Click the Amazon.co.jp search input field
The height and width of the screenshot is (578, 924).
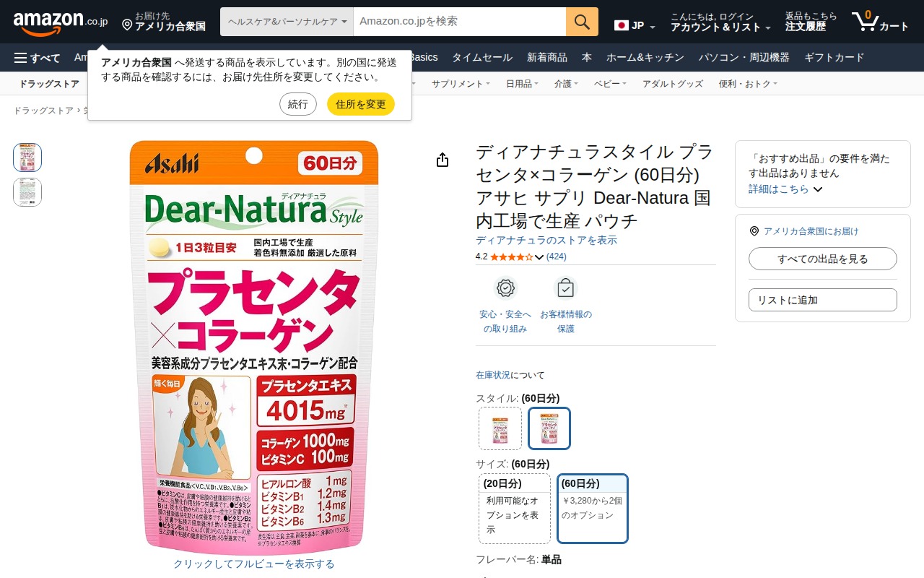[x=459, y=22]
